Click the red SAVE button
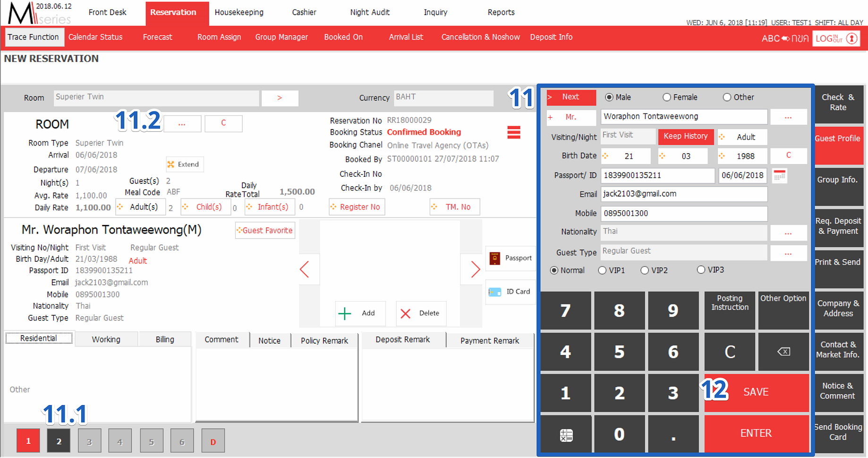868x458 pixels. tap(756, 392)
